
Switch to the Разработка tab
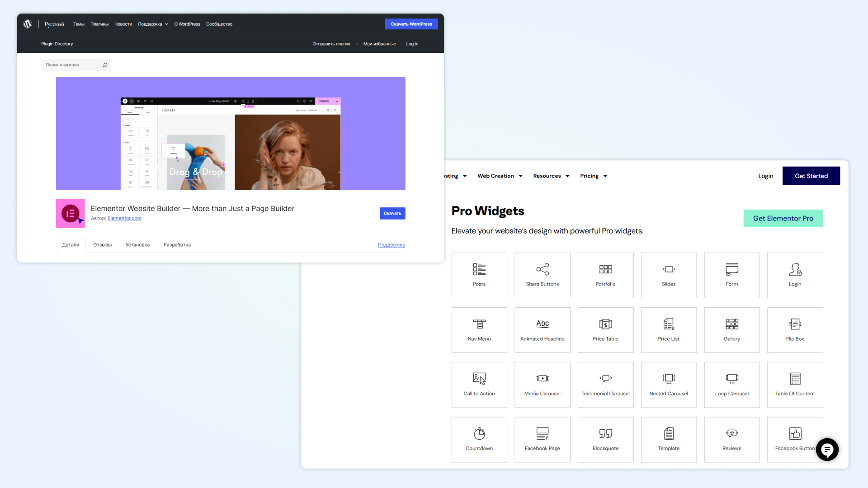[x=177, y=245]
